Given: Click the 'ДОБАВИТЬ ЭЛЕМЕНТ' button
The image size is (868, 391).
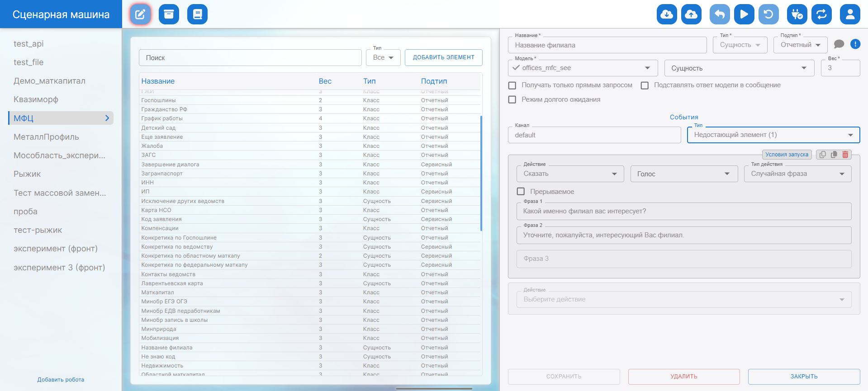Looking at the screenshot, I should tap(443, 57).
